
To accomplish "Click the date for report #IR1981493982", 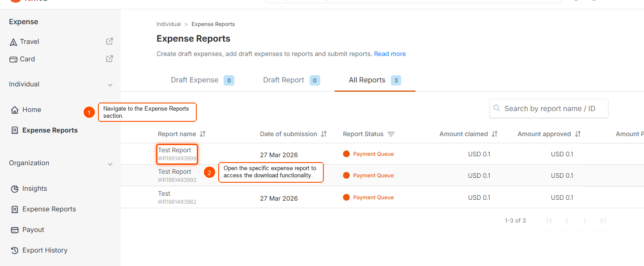I will pyautogui.click(x=279, y=198).
